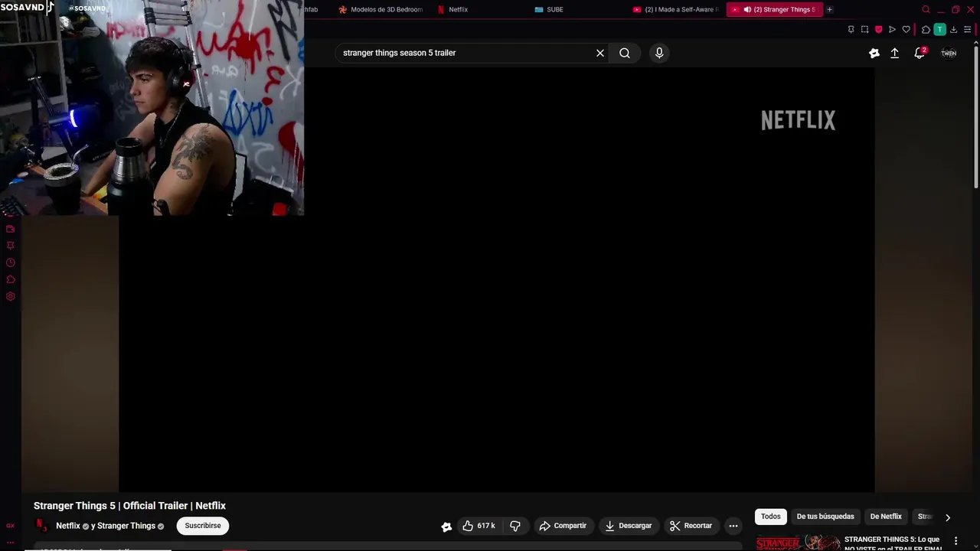980x551 pixels.
Task: Switch to the 'Modelos de 3D Bedroom' tab
Action: tap(381, 9)
